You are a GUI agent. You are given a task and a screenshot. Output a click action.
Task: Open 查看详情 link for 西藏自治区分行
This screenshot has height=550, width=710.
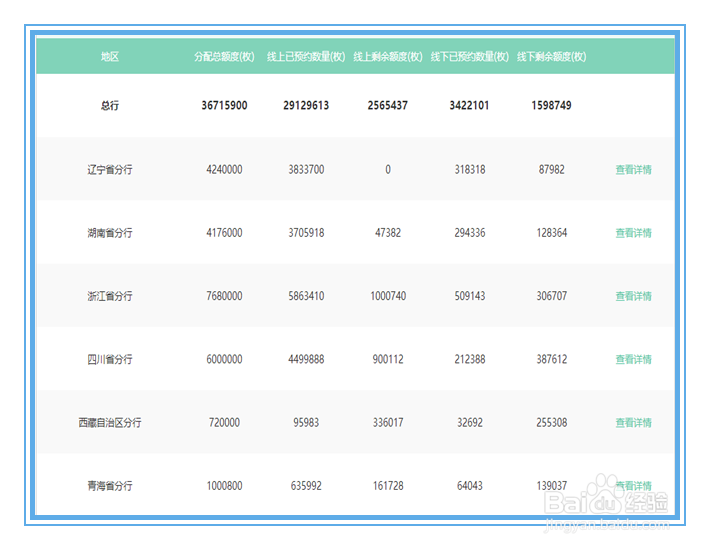pyautogui.click(x=633, y=423)
